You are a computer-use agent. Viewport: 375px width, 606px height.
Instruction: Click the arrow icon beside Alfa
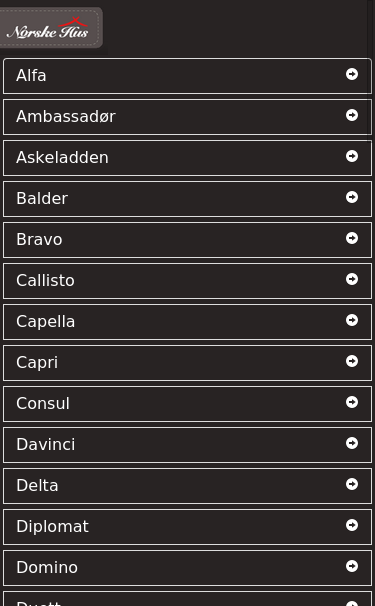352,74
